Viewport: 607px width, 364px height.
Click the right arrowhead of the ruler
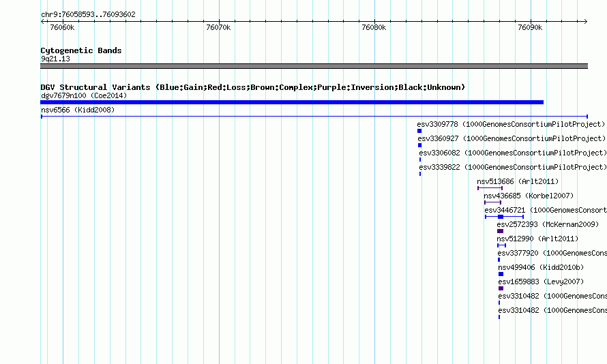click(586, 22)
